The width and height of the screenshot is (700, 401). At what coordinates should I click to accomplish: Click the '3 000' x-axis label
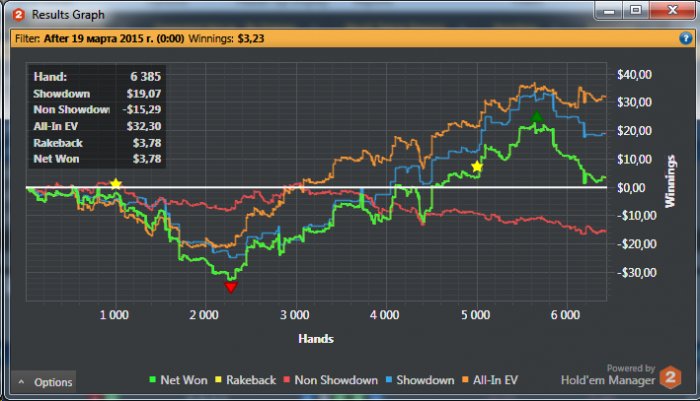tap(295, 315)
